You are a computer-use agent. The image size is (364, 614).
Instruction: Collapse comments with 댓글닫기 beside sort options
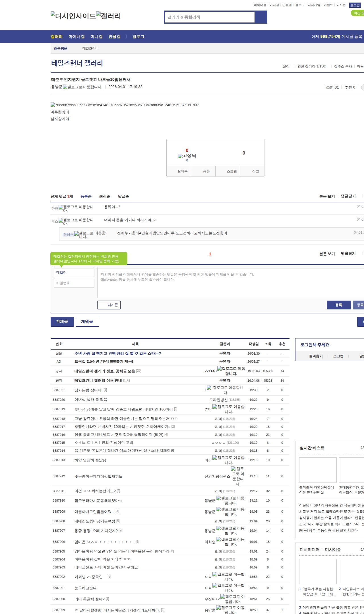point(348,196)
